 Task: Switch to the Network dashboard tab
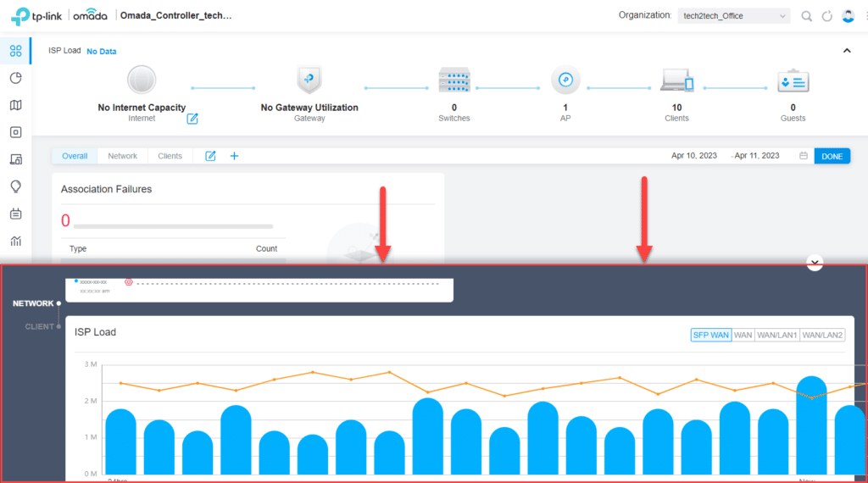point(122,156)
